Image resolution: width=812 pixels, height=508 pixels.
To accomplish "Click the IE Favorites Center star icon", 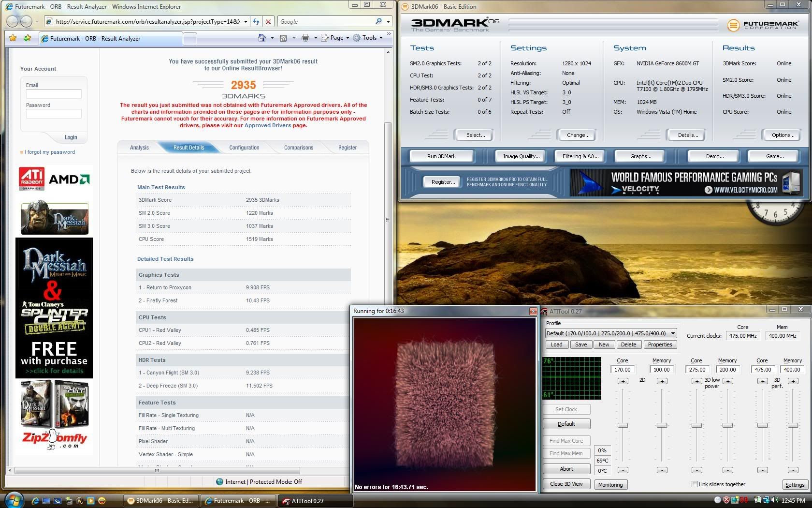I will pos(13,38).
